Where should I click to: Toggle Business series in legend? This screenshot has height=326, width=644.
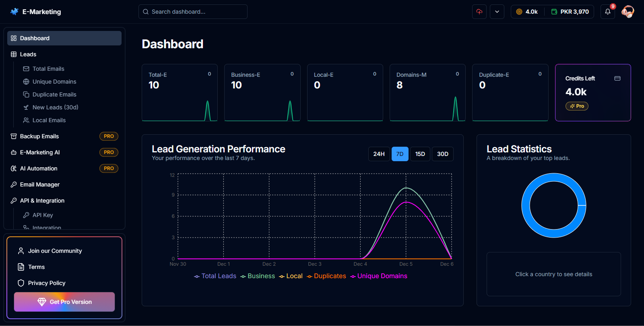[258, 276]
